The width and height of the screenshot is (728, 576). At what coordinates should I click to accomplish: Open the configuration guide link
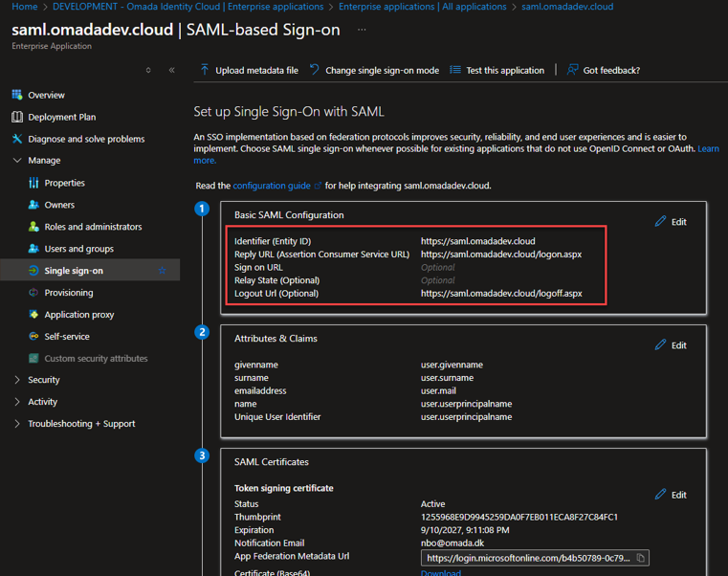[272, 186]
